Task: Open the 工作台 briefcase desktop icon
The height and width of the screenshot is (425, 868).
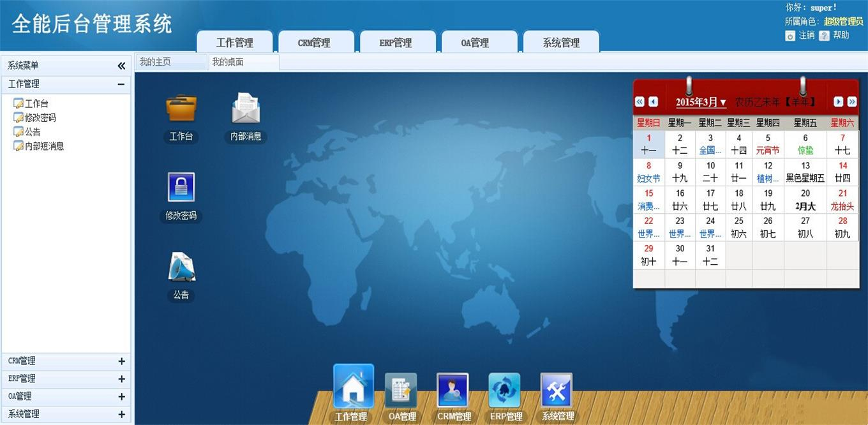Action: coord(181,109)
